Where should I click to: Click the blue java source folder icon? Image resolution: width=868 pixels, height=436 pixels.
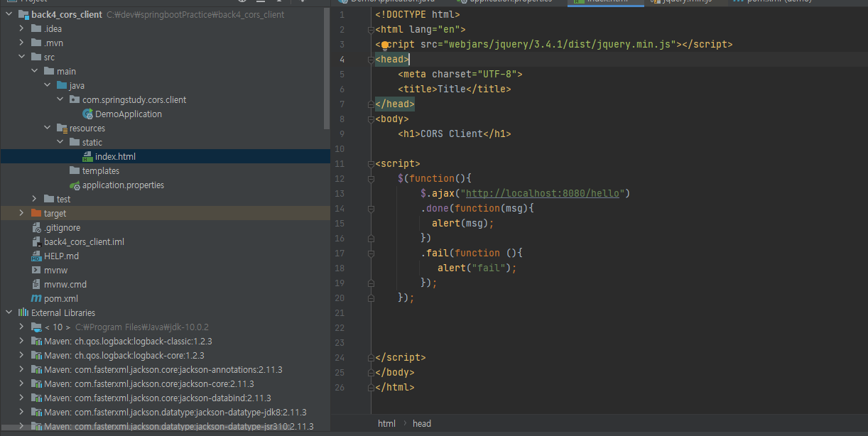62,85
